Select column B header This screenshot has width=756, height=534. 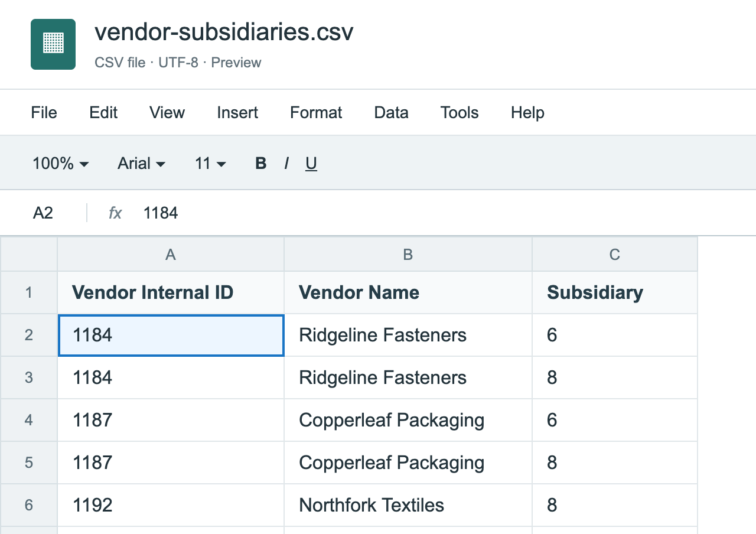[408, 254]
